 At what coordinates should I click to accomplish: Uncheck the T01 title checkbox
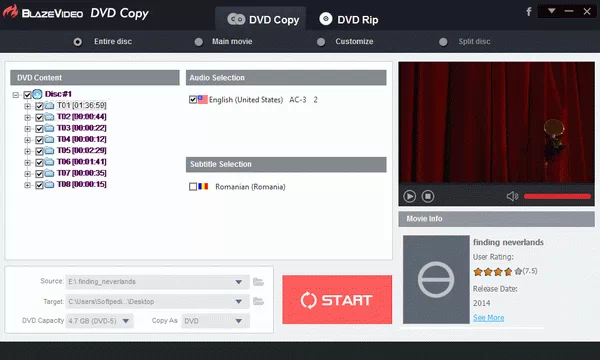pyautogui.click(x=39, y=106)
